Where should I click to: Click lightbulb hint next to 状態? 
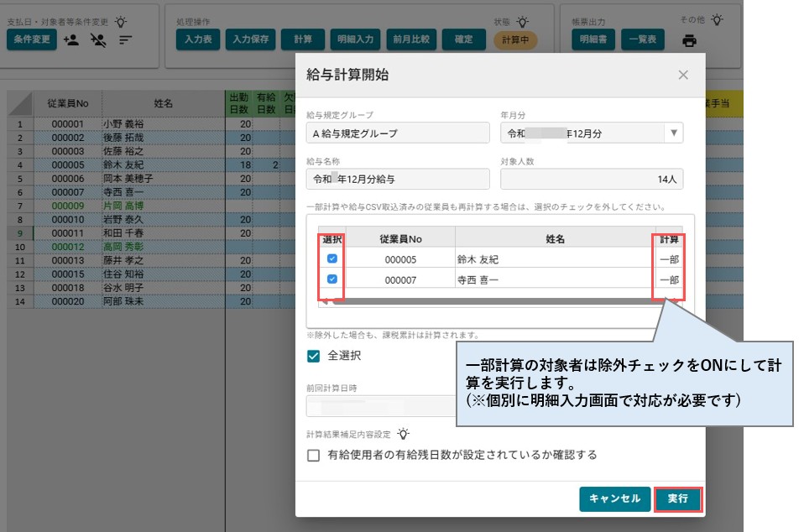[522, 22]
